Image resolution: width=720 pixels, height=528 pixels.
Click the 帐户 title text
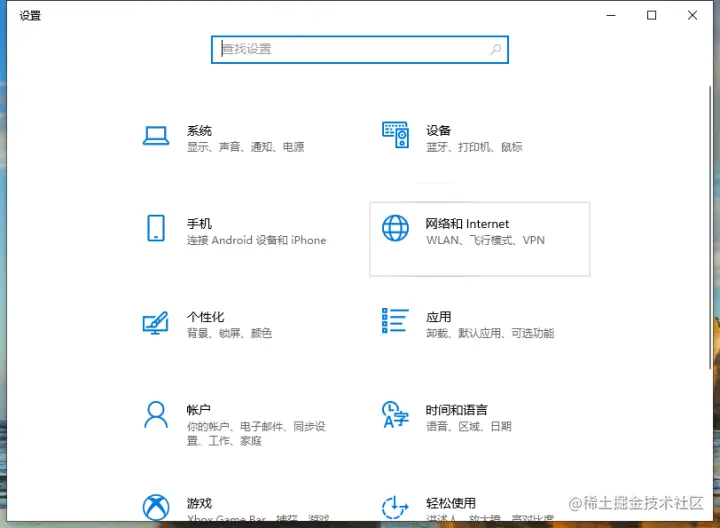coord(198,410)
